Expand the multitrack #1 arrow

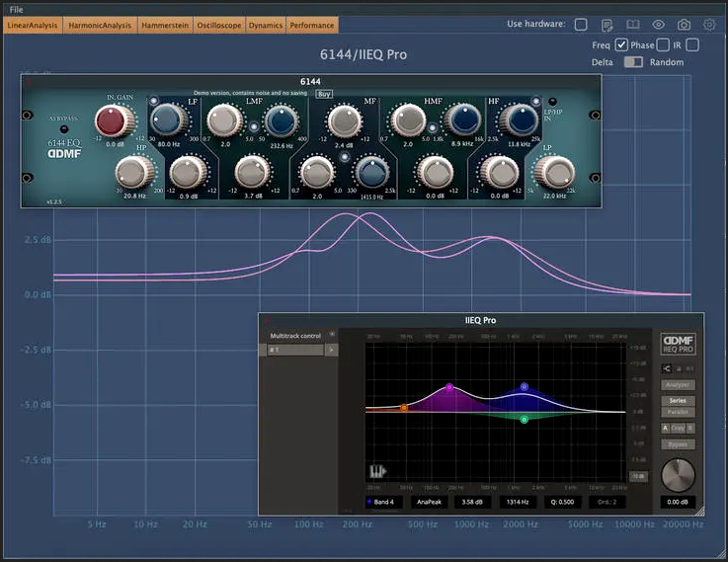332,350
